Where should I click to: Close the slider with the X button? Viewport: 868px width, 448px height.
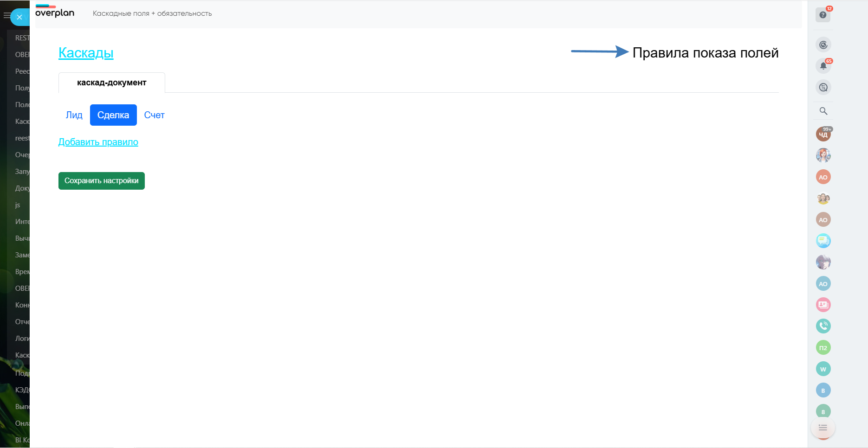click(x=19, y=17)
